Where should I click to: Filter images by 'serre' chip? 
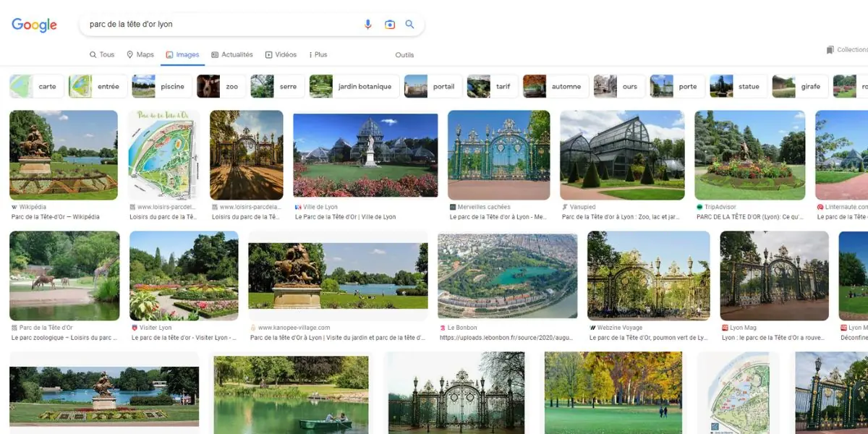point(277,86)
